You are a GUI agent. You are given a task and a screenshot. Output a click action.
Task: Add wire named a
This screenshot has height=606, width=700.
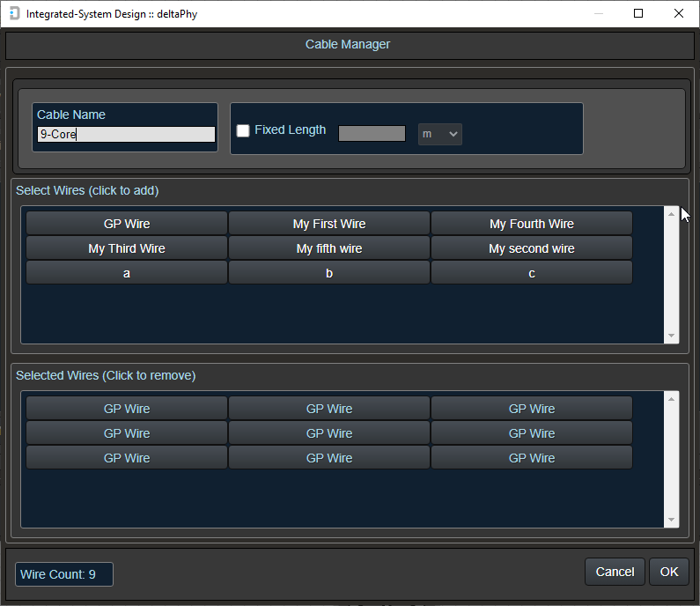[x=127, y=273]
